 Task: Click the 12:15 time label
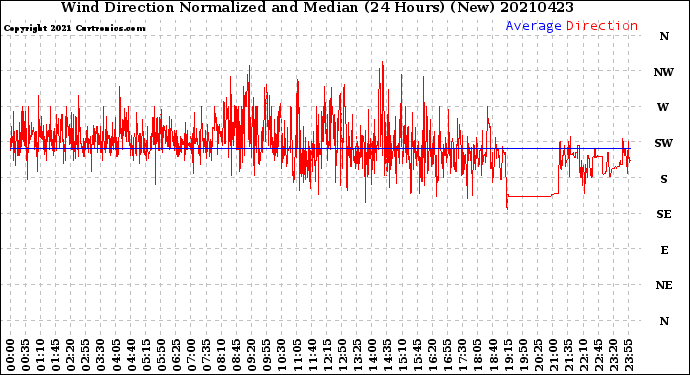point(327,355)
